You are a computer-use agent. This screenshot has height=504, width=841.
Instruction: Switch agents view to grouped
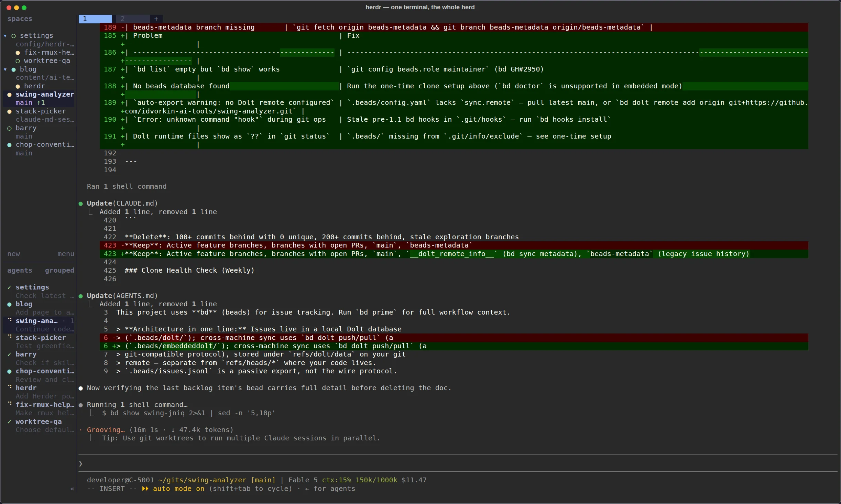click(x=59, y=271)
